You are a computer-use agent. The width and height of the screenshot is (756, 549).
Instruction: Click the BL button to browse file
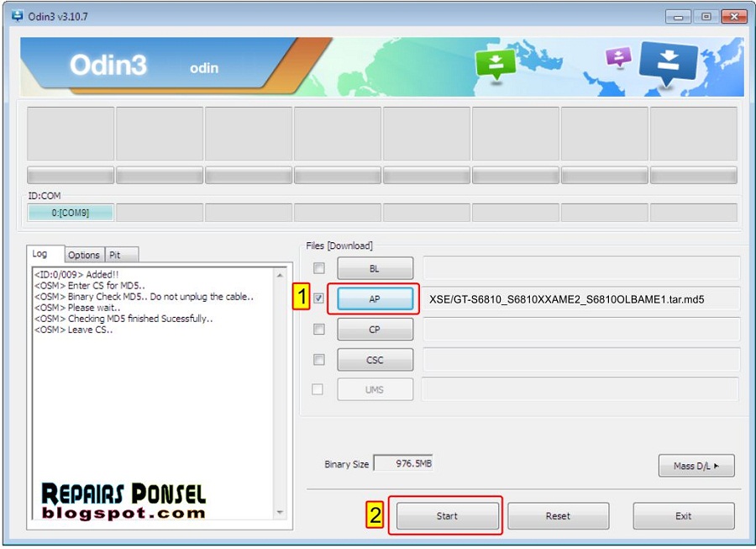coord(375,269)
